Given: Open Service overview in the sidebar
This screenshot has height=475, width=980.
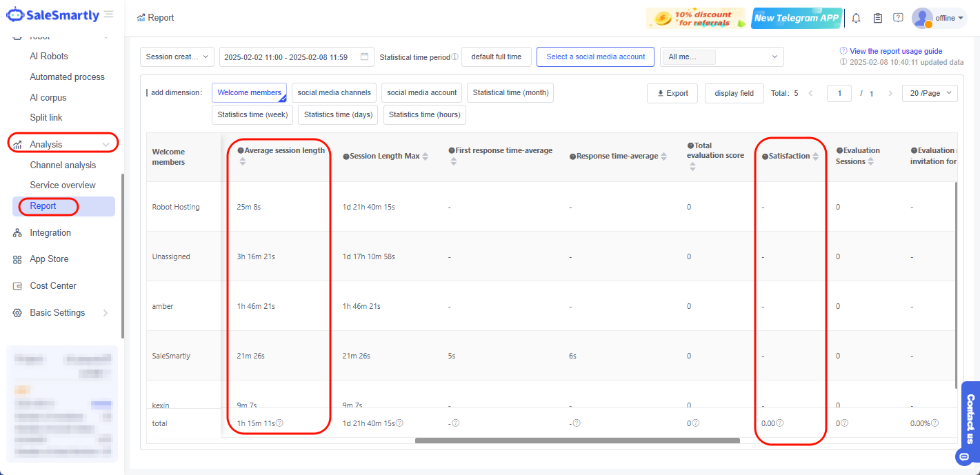Looking at the screenshot, I should coord(63,185).
